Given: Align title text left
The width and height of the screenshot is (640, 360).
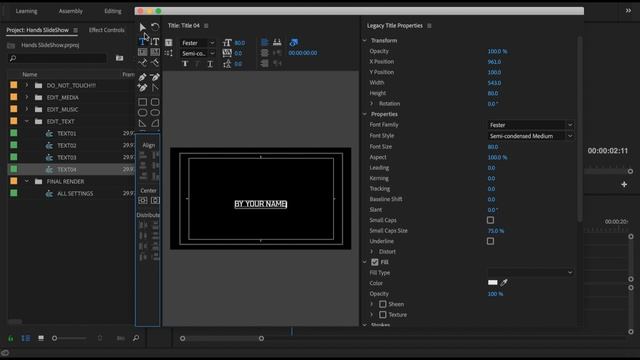Looking at the screenshot, I should (264, 42).
